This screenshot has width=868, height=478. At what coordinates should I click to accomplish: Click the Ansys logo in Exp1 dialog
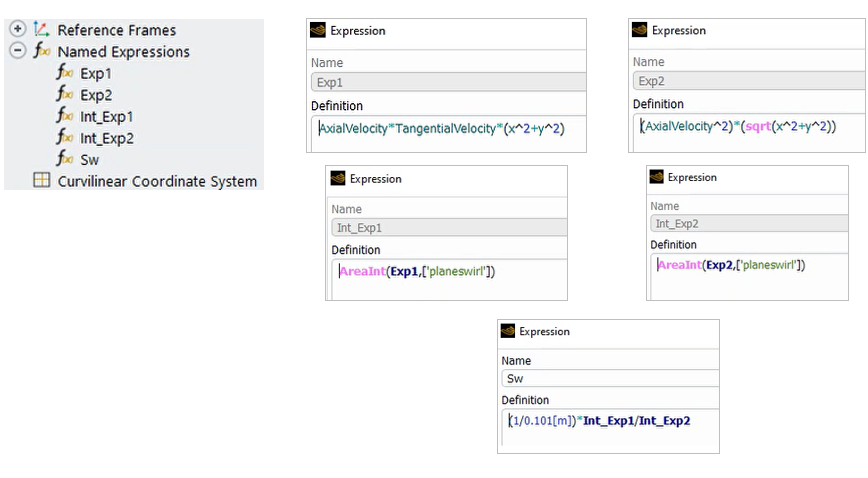click(x=318, y=31)
